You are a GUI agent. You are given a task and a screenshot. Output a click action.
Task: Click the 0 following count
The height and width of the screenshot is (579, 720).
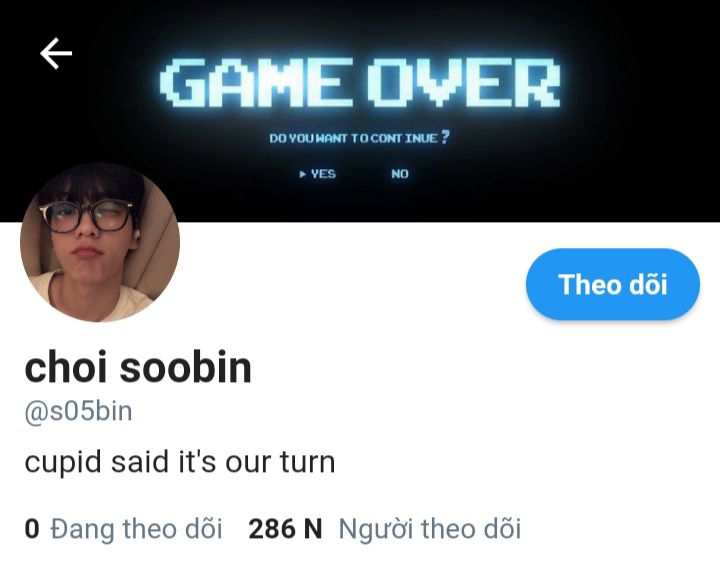point(32,528)
